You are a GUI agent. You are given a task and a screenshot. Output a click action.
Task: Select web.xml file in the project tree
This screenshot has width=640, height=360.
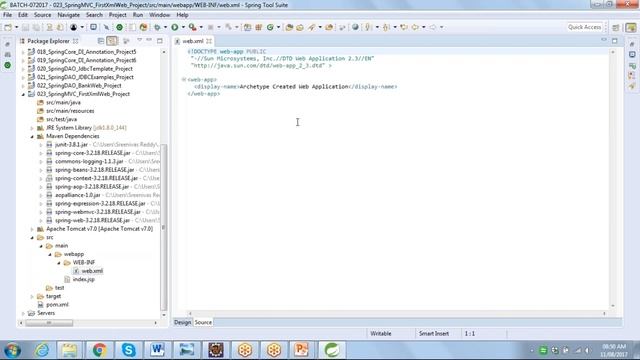[92, 271]
